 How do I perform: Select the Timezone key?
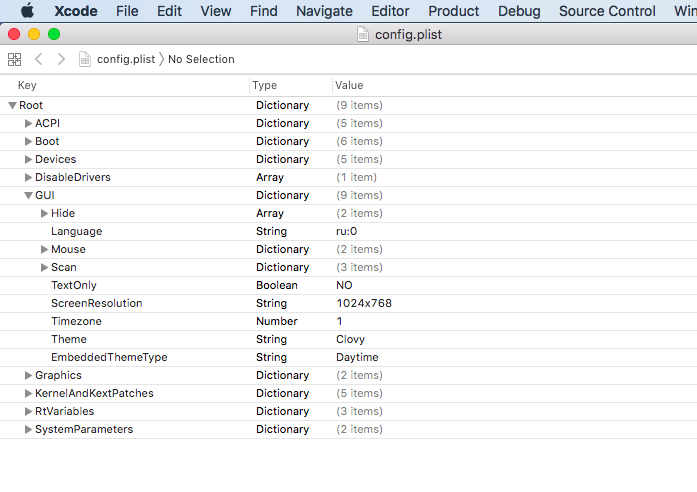76,321
